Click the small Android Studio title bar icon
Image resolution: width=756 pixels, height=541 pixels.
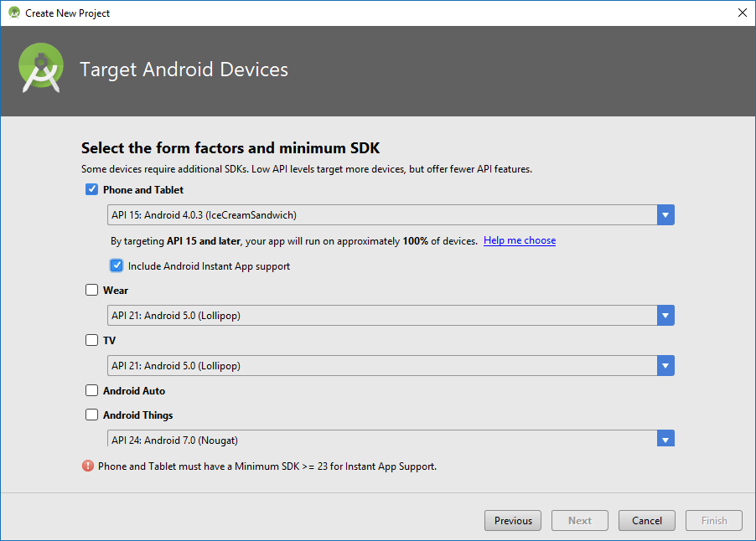(14, 13)
